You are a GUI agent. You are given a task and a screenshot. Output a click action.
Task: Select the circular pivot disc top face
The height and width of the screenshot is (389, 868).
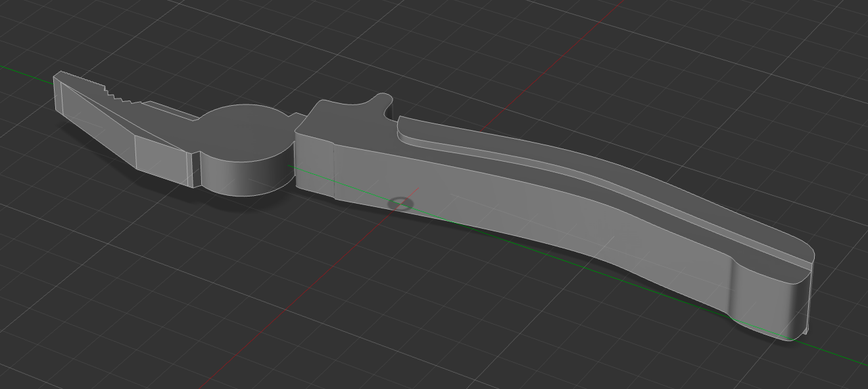coord(245,131)
